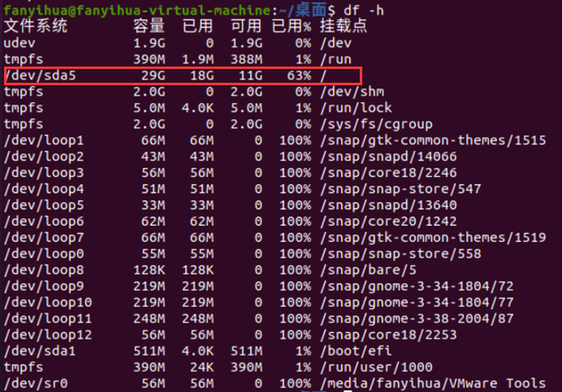Click the '/dev/loop3' filesystem entry

44,173
